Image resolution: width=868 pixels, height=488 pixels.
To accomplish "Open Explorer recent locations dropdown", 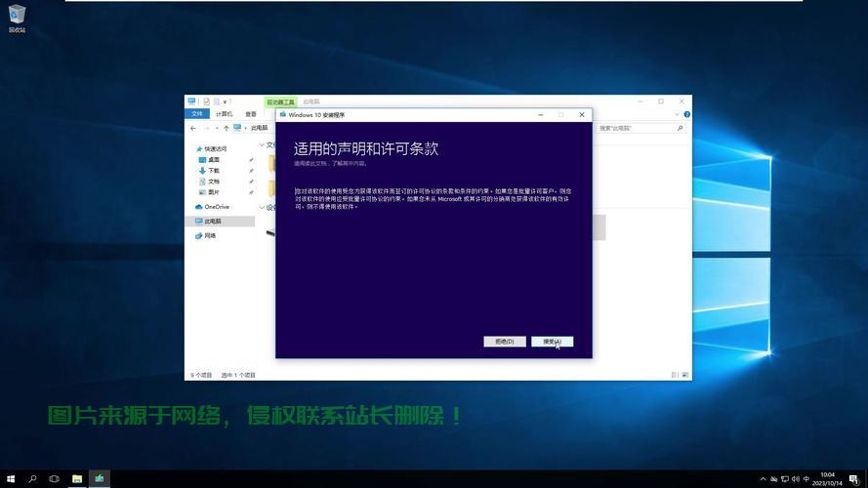I will (217, 128).
